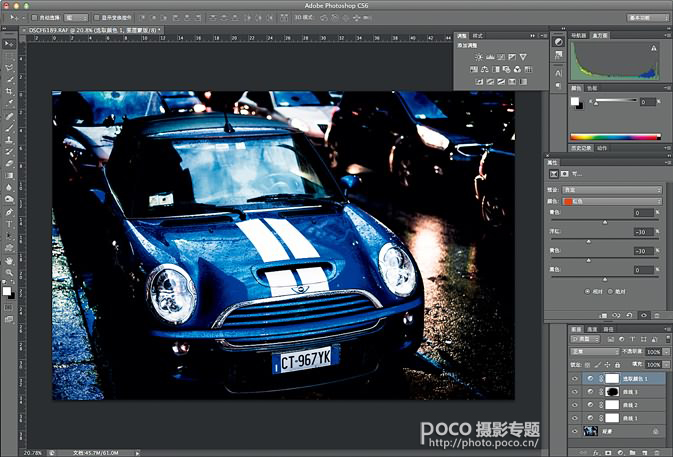This screenshot has height=457, width=673.
Task: Click the trash icon in Properties panel
Action: click(657, 315)
